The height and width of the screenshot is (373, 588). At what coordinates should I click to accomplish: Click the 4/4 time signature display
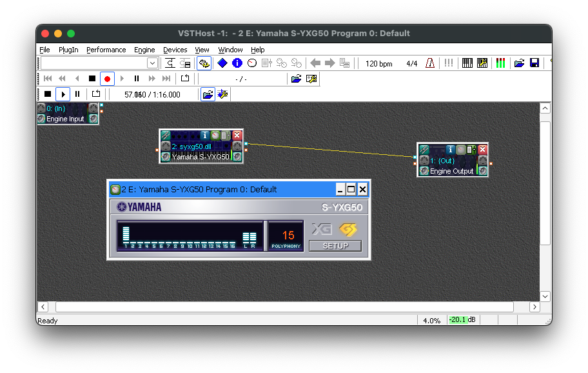[412, 63]
